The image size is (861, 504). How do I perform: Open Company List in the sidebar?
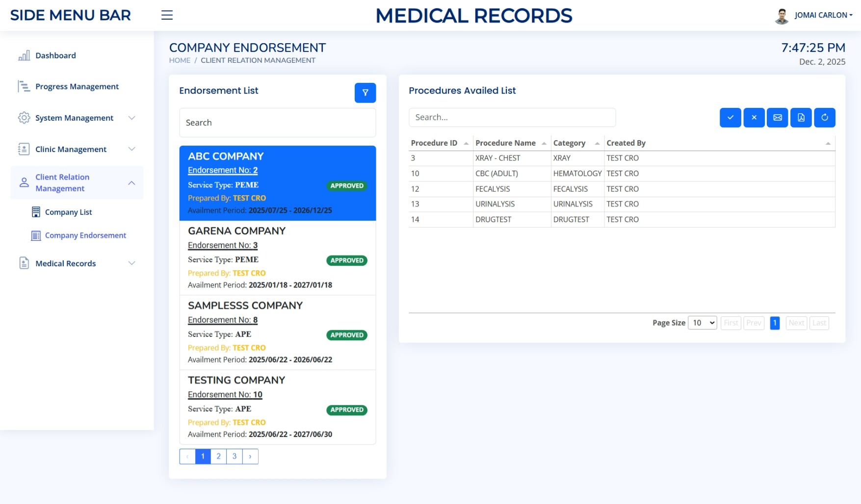coord(68,212)
